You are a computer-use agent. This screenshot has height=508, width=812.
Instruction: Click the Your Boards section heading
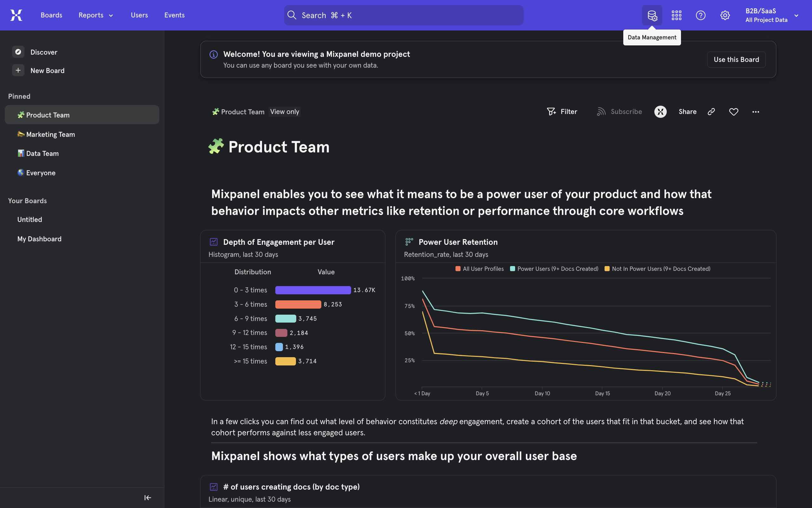pyautogui.click(x=28, y=201)
